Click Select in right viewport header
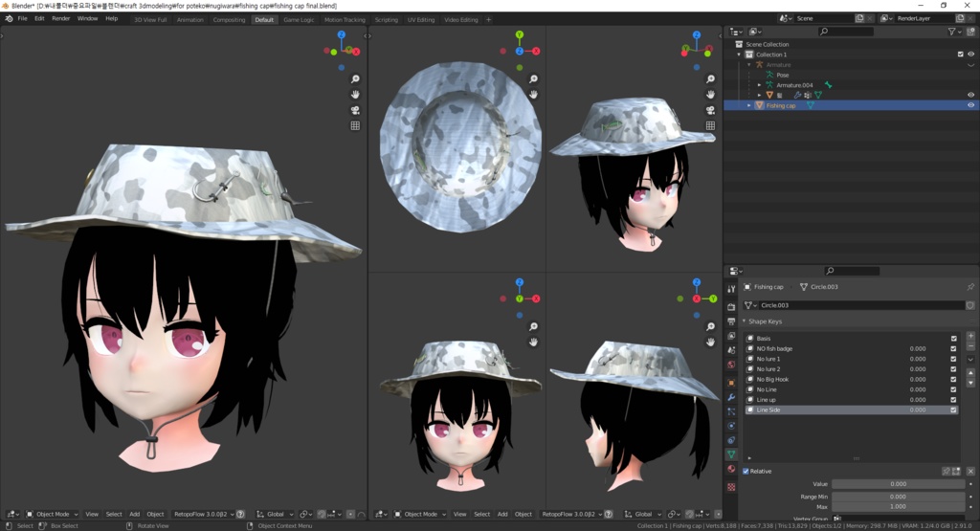Screen dimensions: 980x531 coord(482,514)
